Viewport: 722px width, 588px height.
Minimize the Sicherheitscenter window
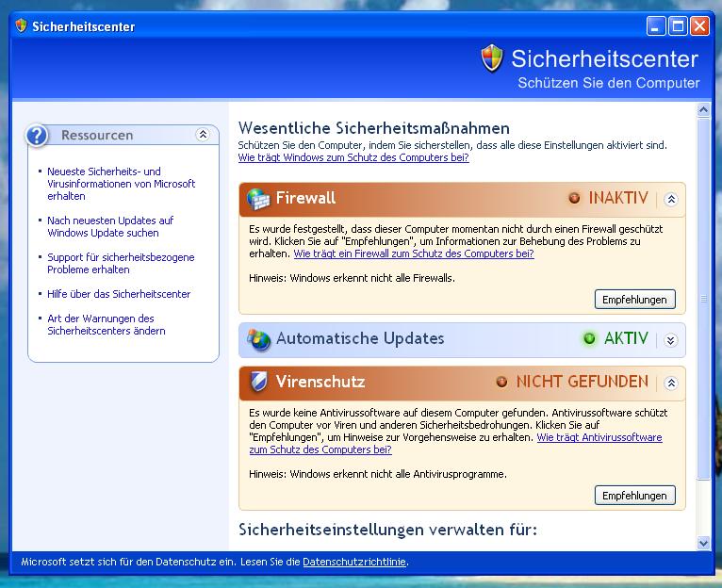(x=656, y=26)
